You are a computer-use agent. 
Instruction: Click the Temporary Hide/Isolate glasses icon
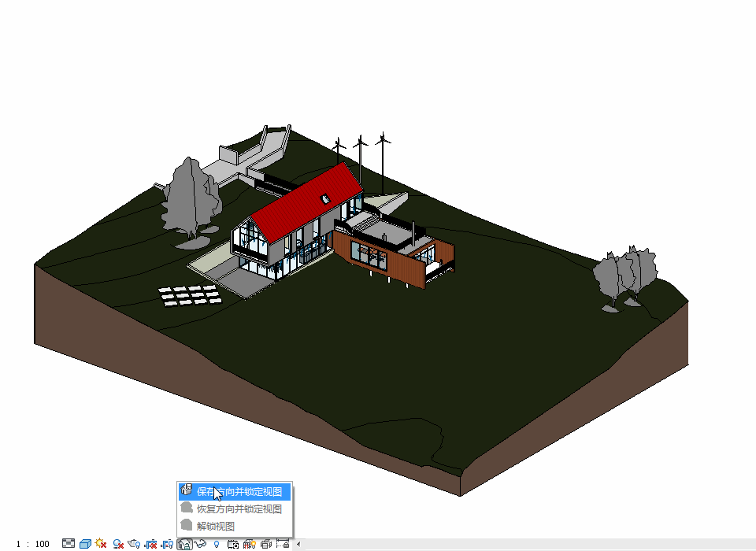coord(200,543)
